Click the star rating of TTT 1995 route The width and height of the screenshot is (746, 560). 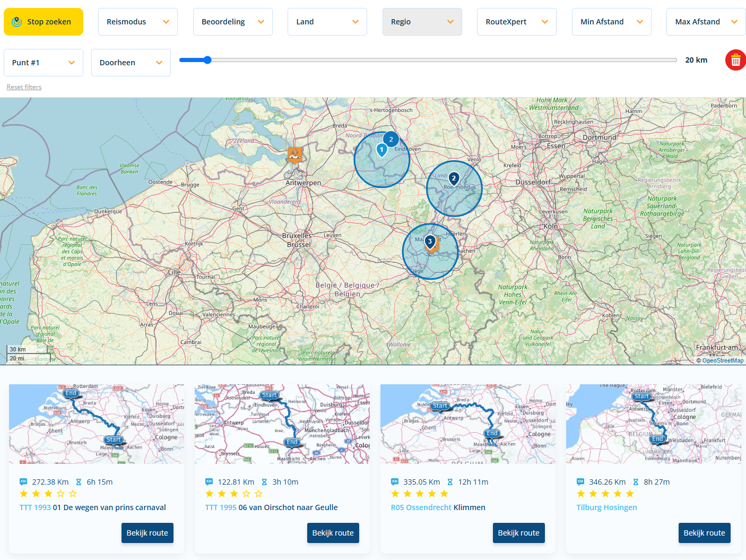(234, 494)
